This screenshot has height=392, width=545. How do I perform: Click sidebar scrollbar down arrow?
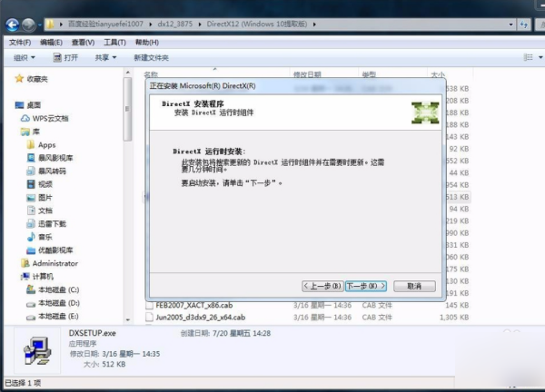(127, 319)
